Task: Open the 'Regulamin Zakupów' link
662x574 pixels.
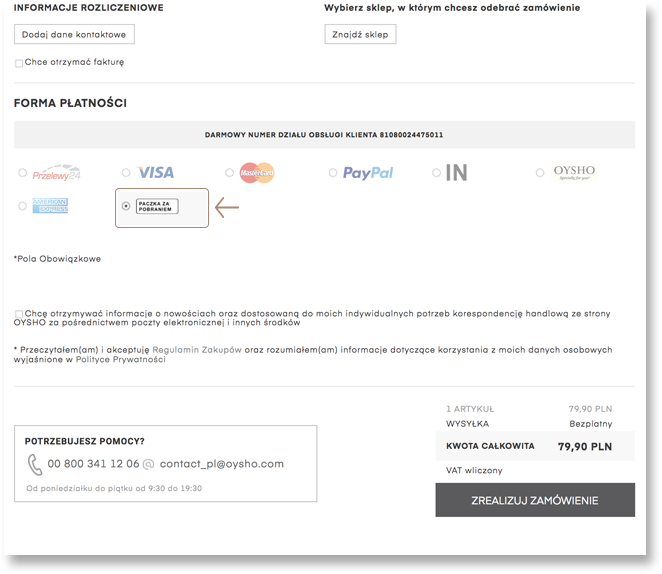Action: (x=197, y=350)
